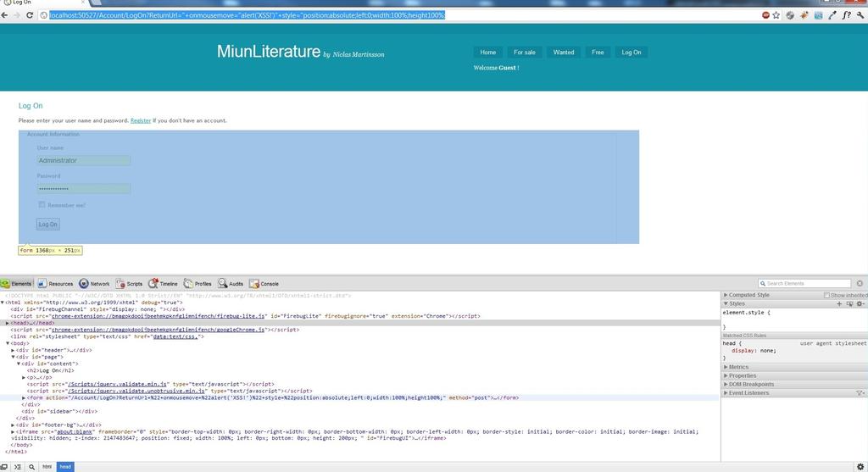868x472 pixels.
Task: Expand the head node in DOM tree
Action: point(7,323)
